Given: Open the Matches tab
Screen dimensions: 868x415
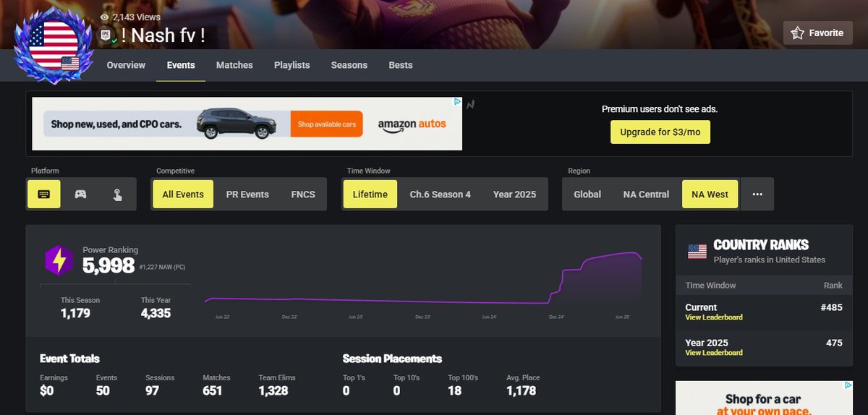Looking at the screenshot, I should point(234,65).
